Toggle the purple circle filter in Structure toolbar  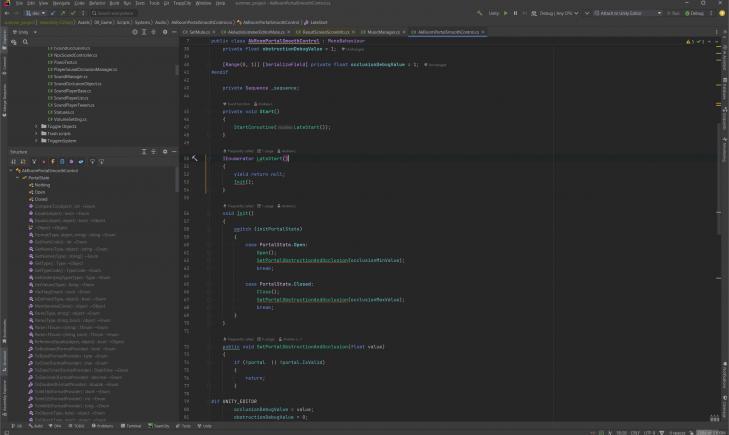71,162
